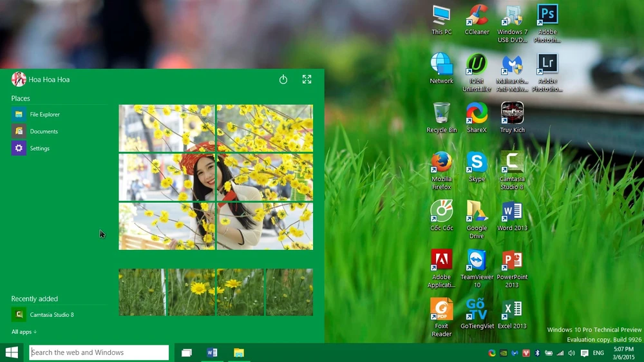Click the girl's face photo tile

167,178
